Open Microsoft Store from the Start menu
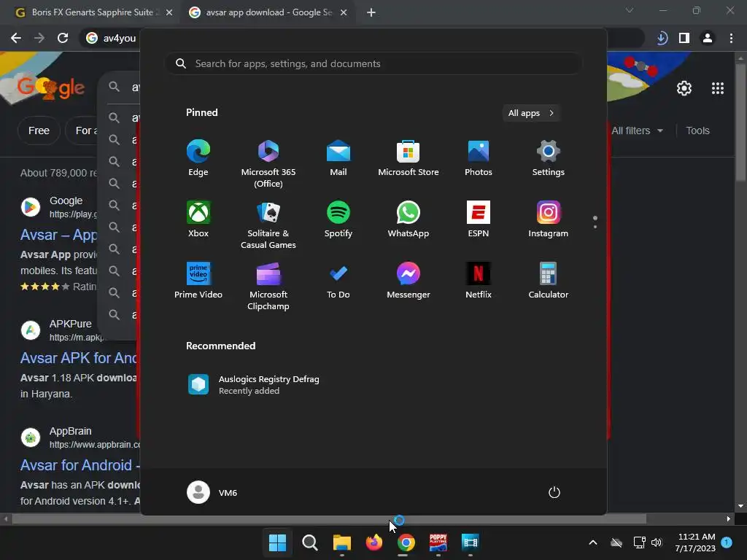 click(x=409, y=158)
